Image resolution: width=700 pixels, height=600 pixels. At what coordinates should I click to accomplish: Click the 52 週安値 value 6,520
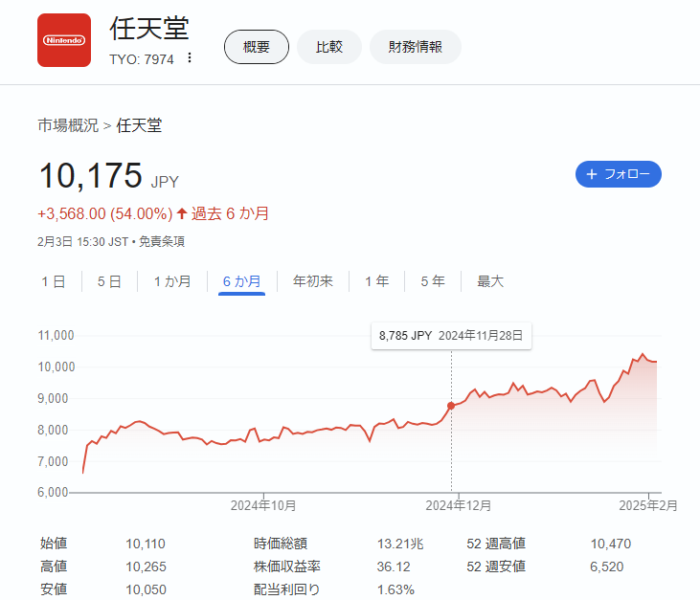607,567
